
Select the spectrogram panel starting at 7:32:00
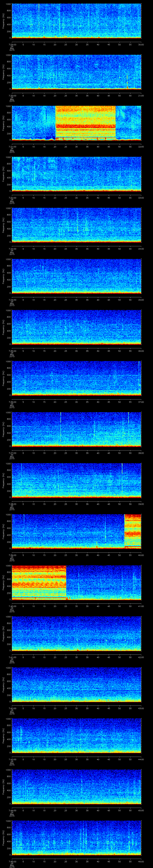[76, 174]
